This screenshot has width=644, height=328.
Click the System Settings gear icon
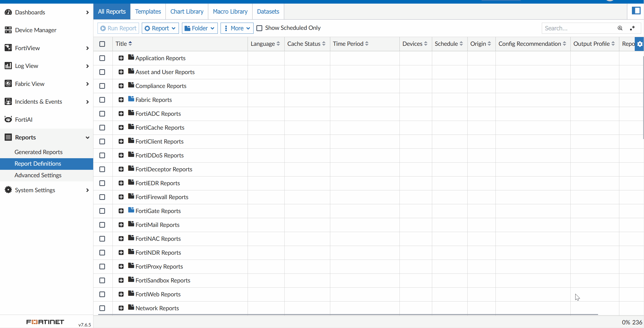pyautogui.click(x=8, y=190)
